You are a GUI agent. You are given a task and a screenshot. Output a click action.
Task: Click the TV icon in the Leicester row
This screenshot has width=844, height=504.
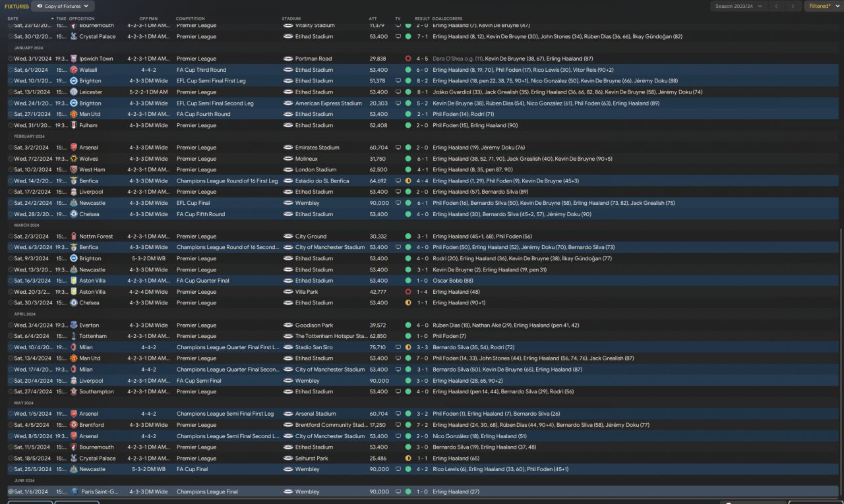(398, 92)
